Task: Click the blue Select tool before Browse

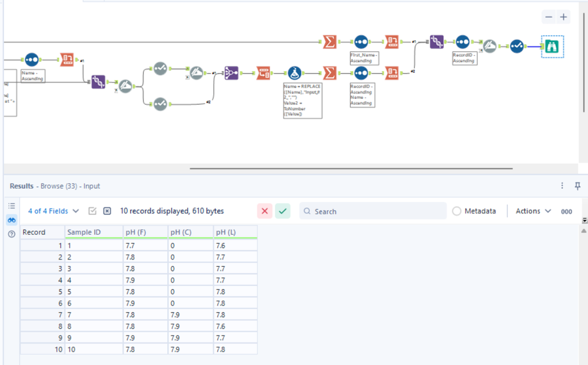Action: (517, 46)
